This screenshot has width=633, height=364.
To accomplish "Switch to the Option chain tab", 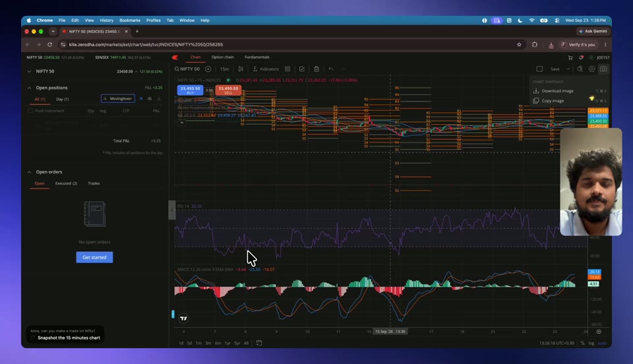I will tap(222, 57).
